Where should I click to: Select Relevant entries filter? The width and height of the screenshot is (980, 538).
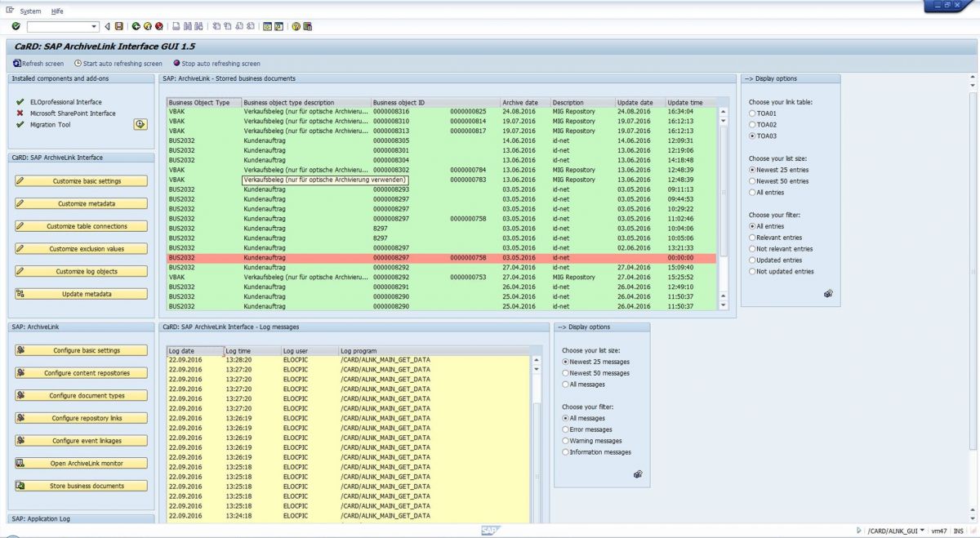(x=752, y=238)
